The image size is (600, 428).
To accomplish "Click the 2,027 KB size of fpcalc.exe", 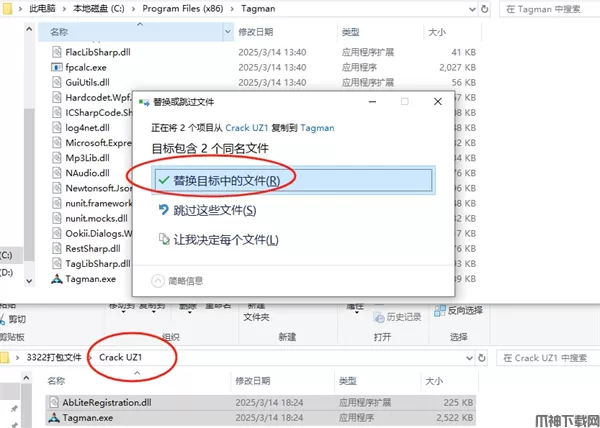I will [x=457, y=67].
